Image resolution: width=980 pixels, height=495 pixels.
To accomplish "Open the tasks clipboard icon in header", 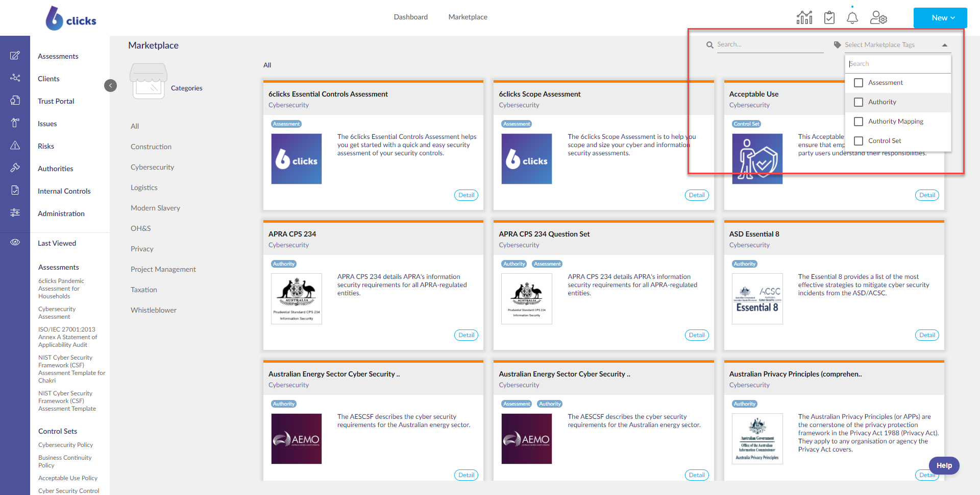I will click(x=829, y=17).
